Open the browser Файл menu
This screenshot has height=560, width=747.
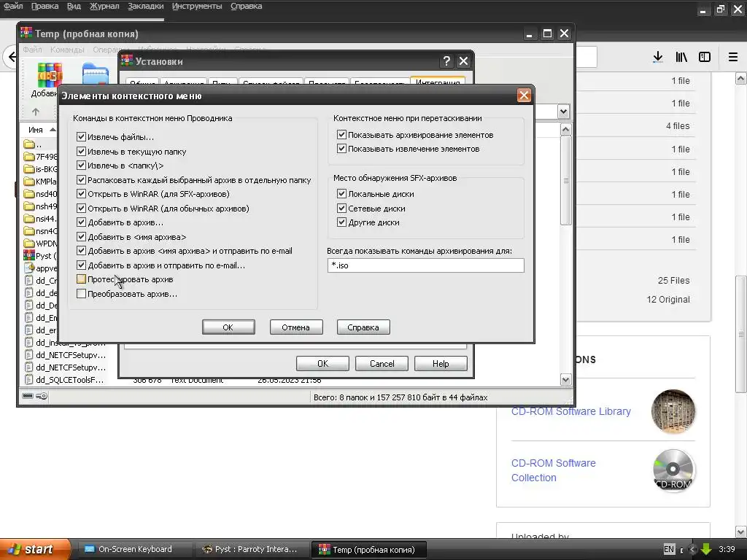(x=13, y=6)
